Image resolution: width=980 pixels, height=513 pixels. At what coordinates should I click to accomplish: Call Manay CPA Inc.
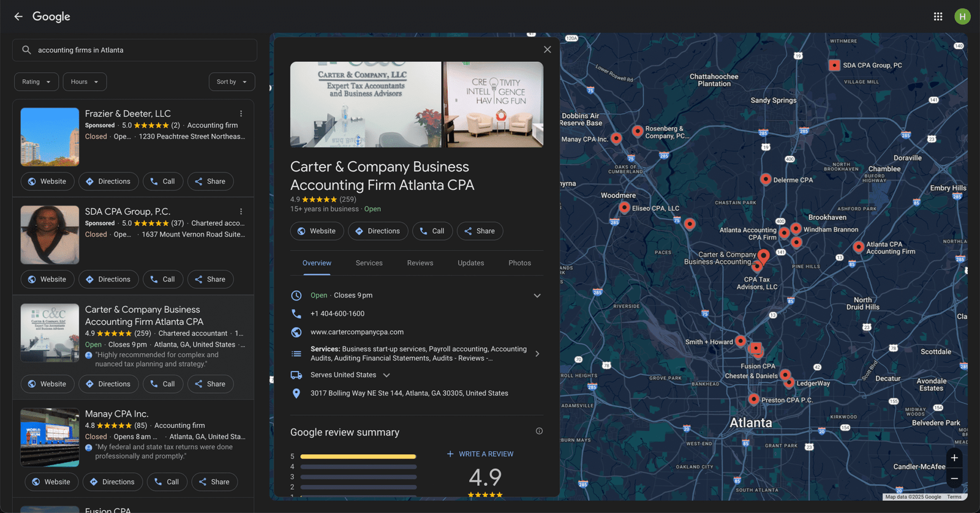click(167, 482)
